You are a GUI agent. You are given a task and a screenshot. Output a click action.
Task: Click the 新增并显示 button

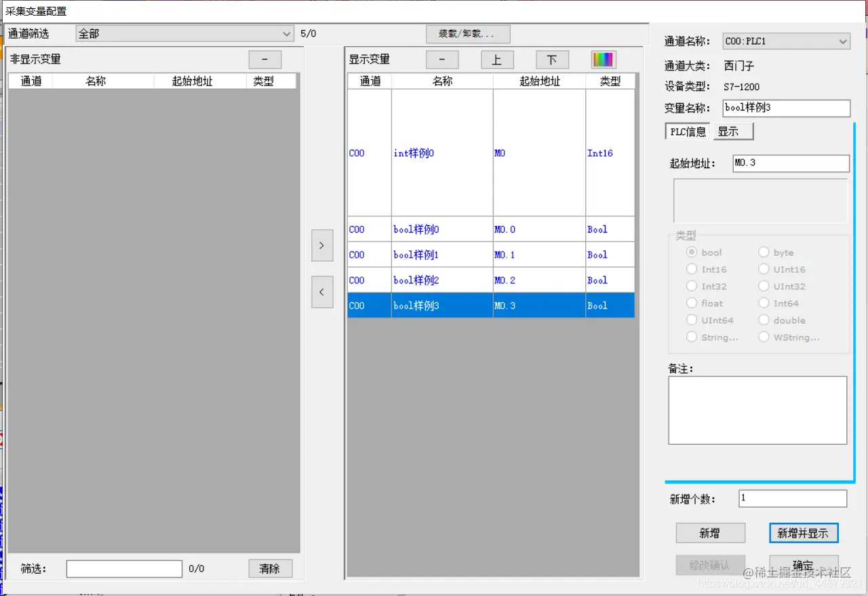[x=804, y=533]
